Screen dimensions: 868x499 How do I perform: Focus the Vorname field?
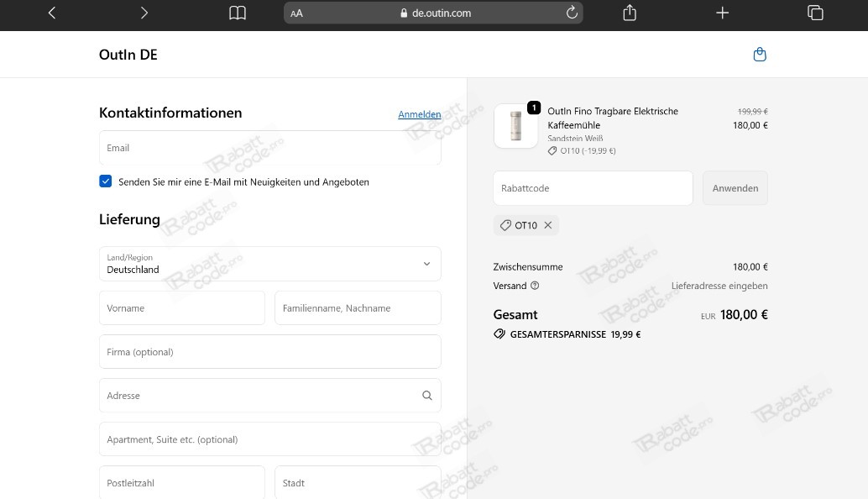pyautogui.click(x=182, y=308)
